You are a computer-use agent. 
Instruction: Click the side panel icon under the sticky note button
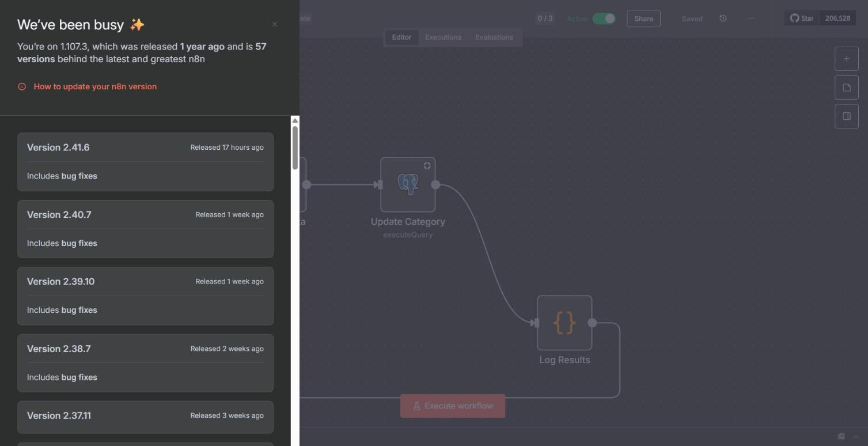coord(847,116)
